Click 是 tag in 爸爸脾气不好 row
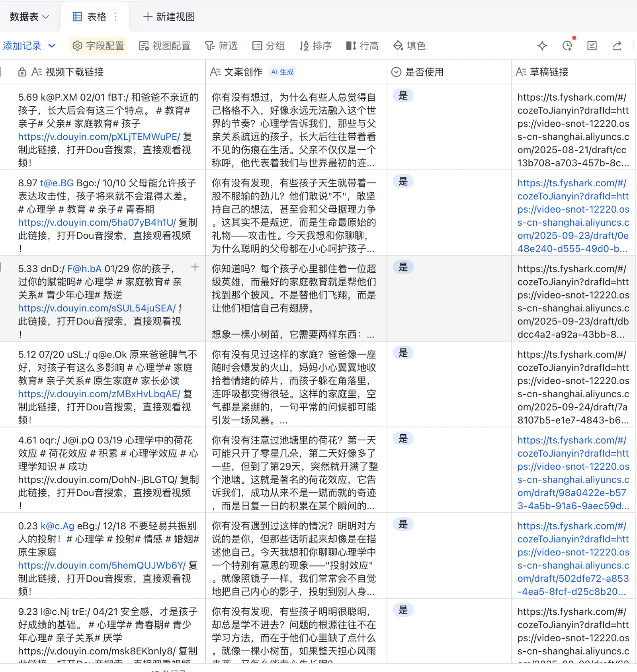Viewport: 637px width, 672px height. click(x=403, y=353)
